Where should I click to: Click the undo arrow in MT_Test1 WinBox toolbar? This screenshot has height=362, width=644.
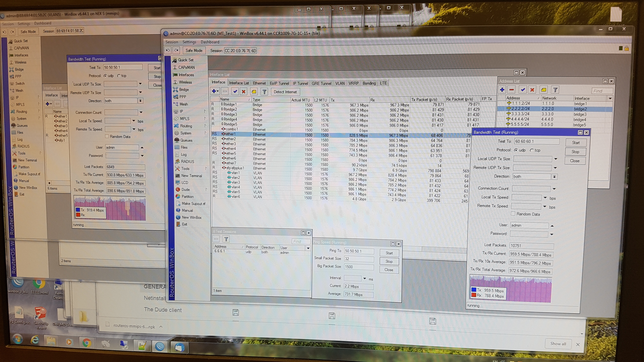coord(168,50)
